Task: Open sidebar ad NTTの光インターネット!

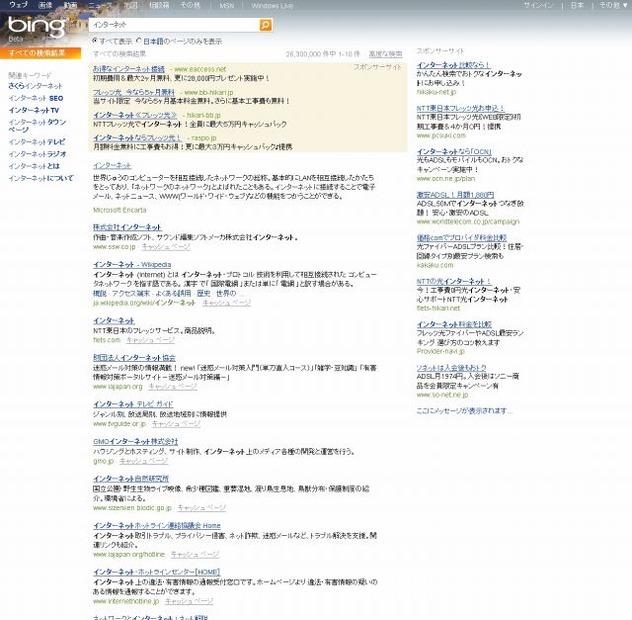Action: tap(454, 281)
